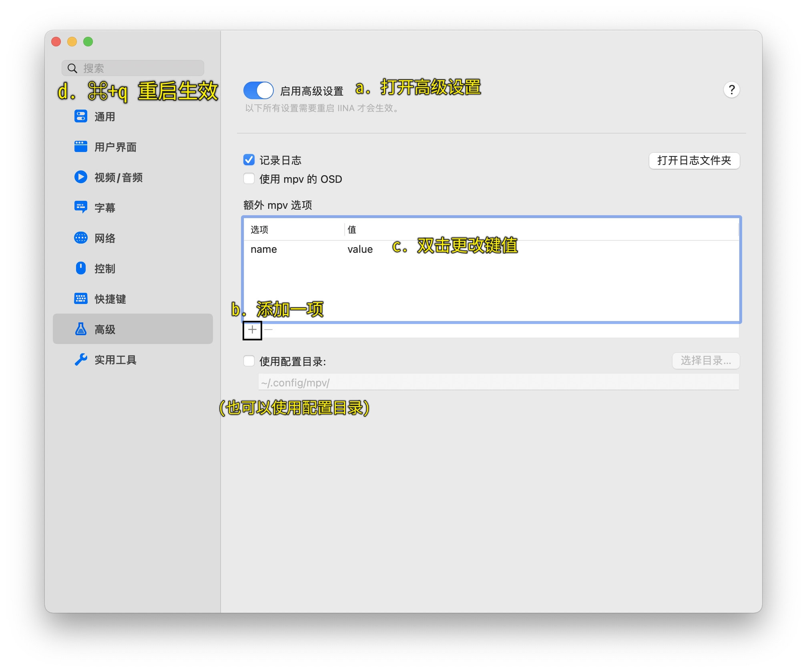Open the 快捷键 keyboard icon pane
The height and width of the screenshot is (672, 807).
click(81, 299)
